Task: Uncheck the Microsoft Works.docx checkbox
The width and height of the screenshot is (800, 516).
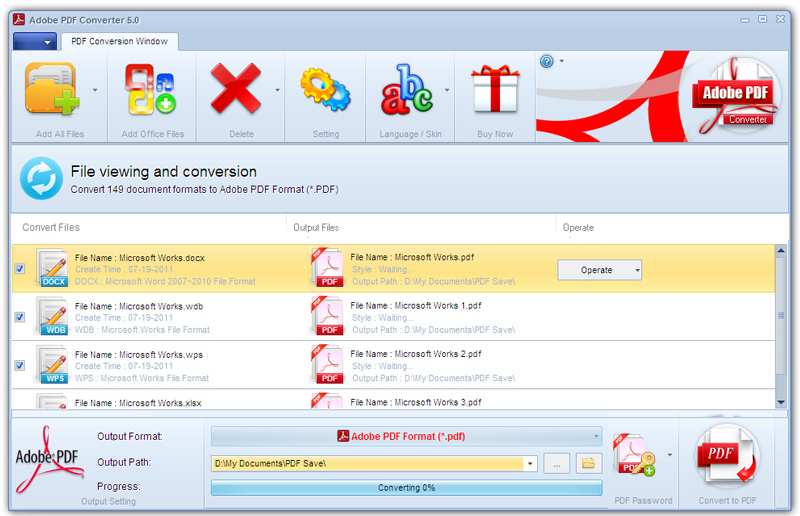Action: pyautogui.click(x=19, y=268)
